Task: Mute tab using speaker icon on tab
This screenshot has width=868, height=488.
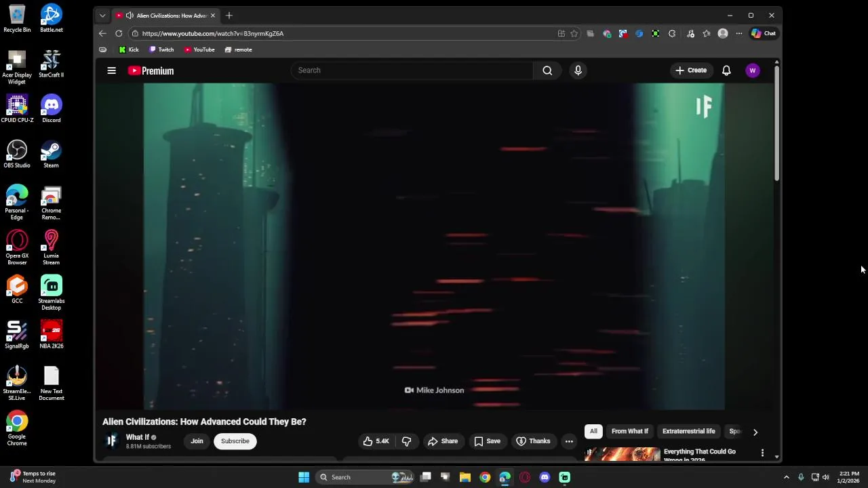Action: pyautogui.click(x=130, y=16)
